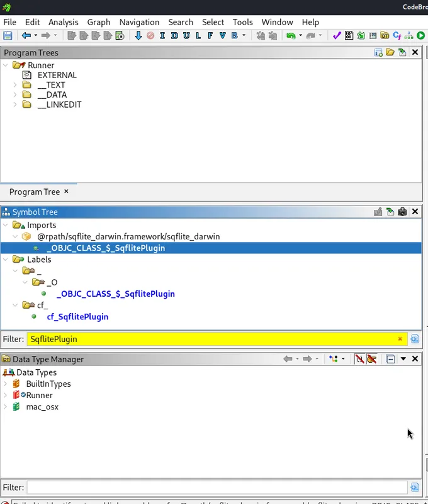Image resolution: width=428 pixels, height=504 pixels.
Task: Open back-navigation history dropdown arrow
Action: pyautogui.click(x=36, y=35)
